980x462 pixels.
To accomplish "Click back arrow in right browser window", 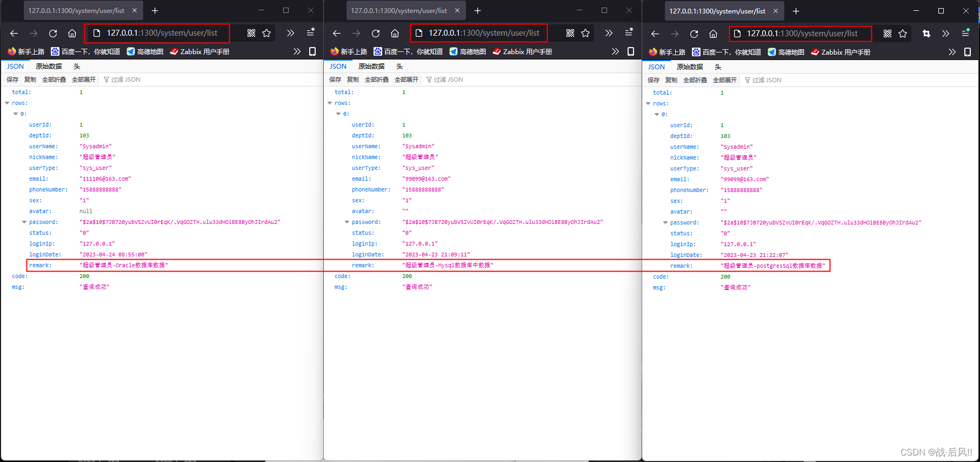I will point(655,34).
